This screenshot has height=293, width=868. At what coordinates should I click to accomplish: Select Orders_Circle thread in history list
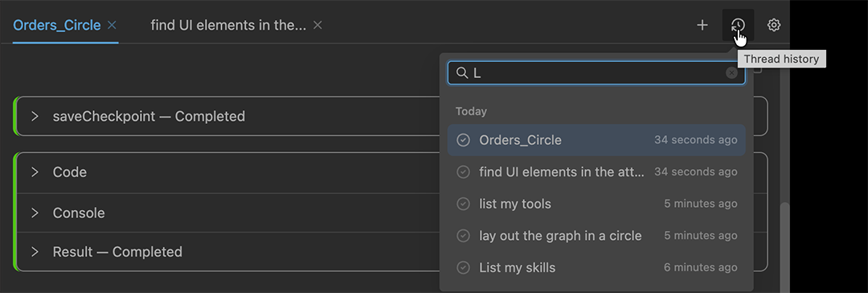[596, 140]
